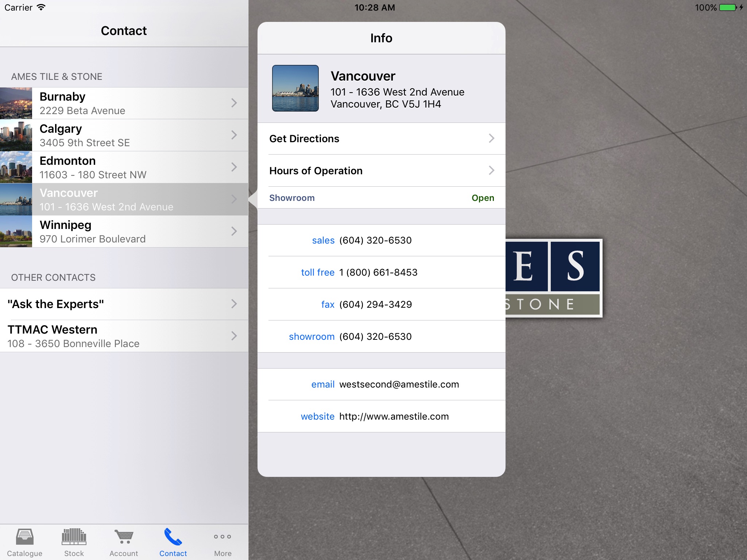This screenshot has height=560, width=747.
Task: Tap the Wi-Fi icon in status bar
Action: [41, 7]
